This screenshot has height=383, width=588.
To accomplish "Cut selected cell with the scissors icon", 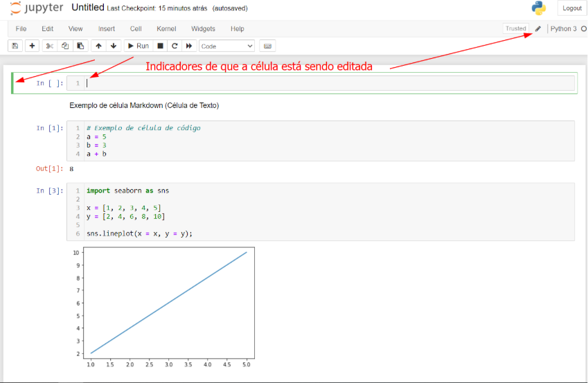I will [x=49, y=46].
